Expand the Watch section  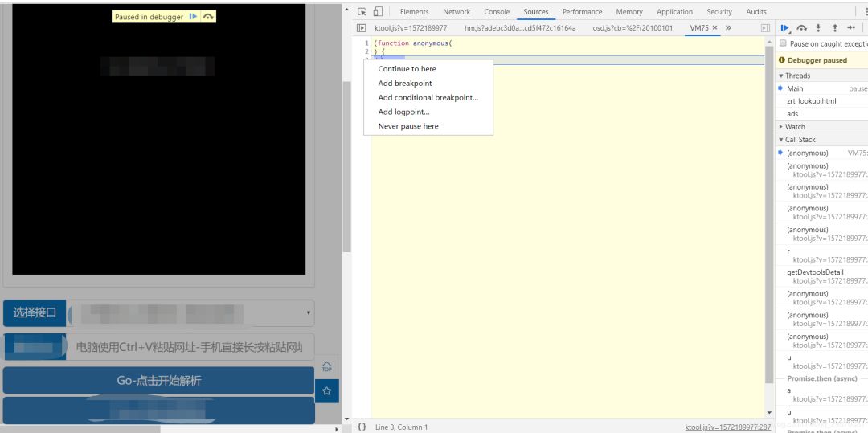coord(794,127)
